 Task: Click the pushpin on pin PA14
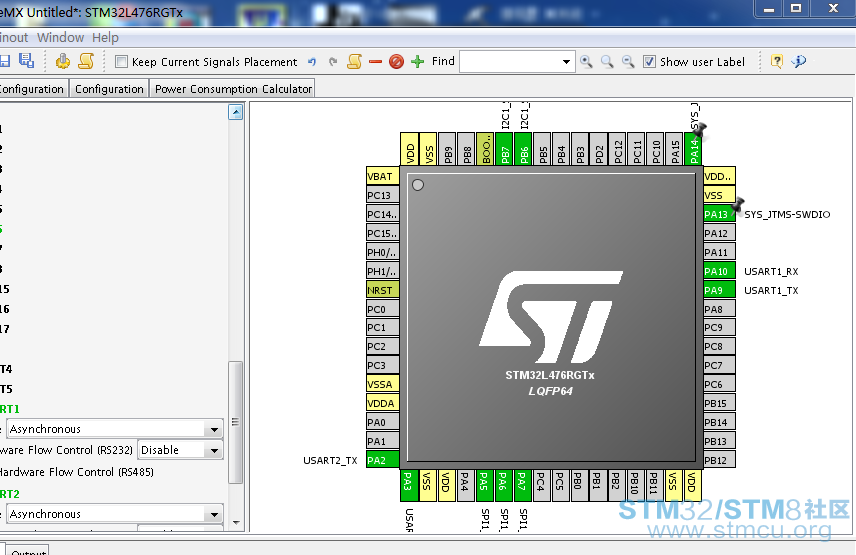700,130
